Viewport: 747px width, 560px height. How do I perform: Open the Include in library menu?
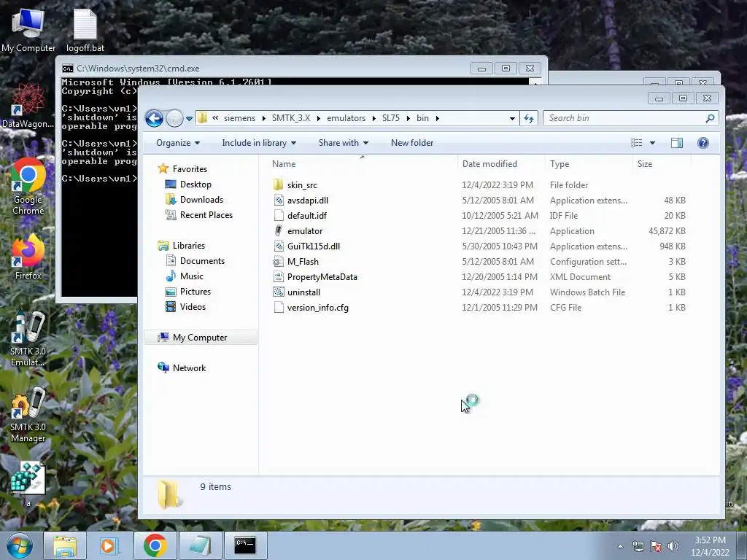pos(259,143)
